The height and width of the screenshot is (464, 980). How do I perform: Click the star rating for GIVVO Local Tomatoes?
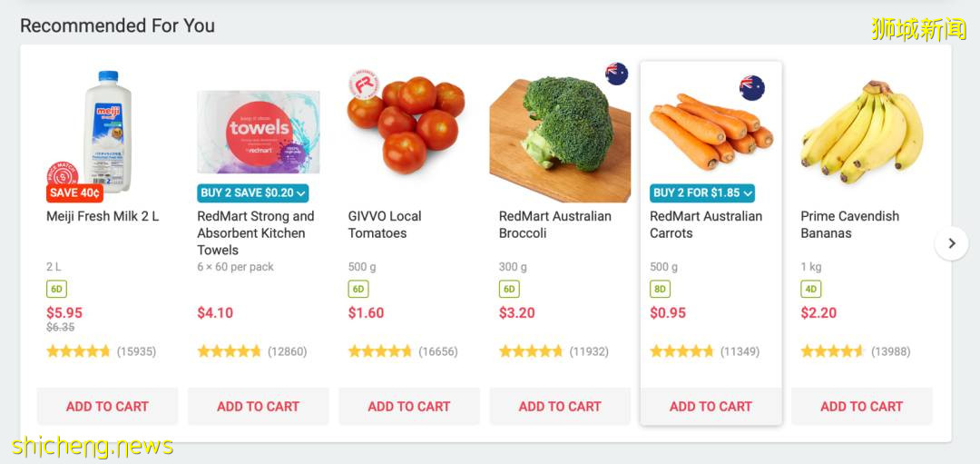(x=380, y=351)
